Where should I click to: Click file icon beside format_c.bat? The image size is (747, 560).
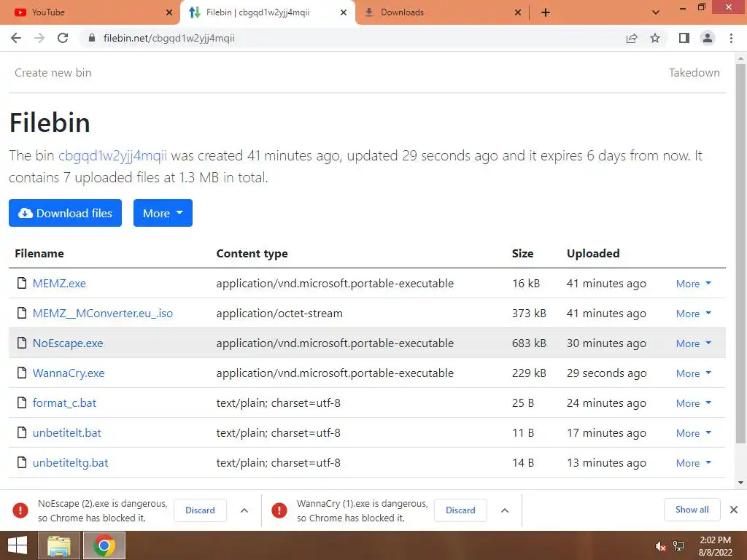[x=21, y=402]
